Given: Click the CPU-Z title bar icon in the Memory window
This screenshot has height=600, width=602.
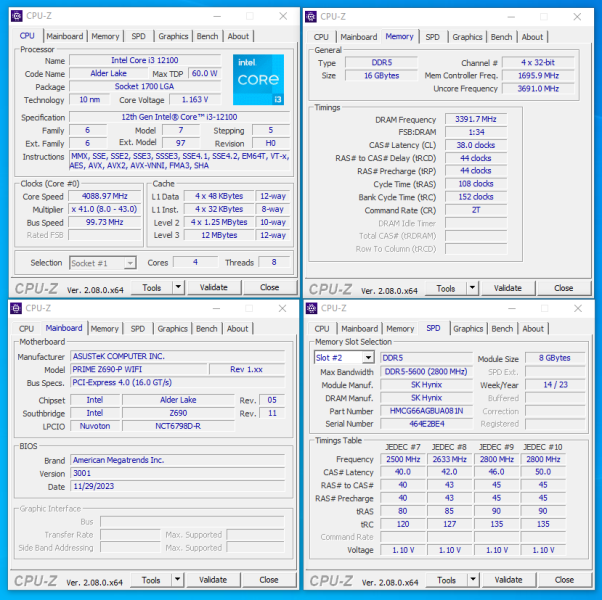Looking at the screenshot, I should (311, 16).
